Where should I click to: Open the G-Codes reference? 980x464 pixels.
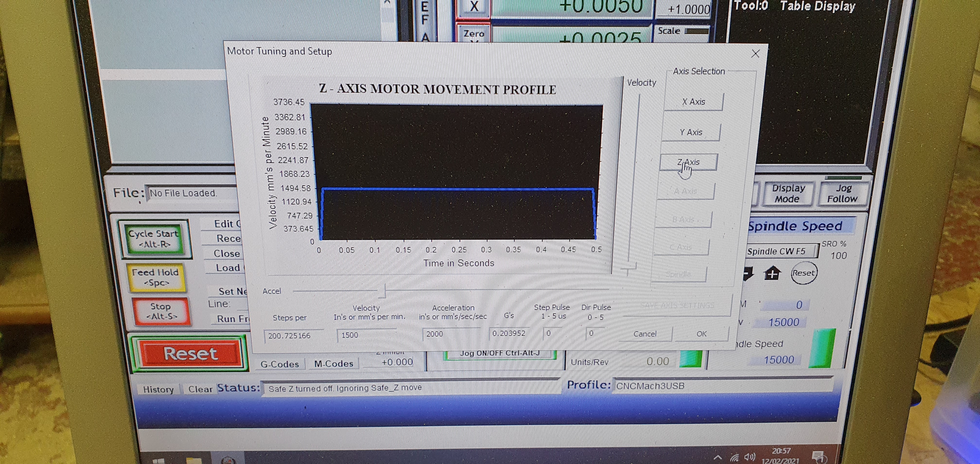(280, 364)
